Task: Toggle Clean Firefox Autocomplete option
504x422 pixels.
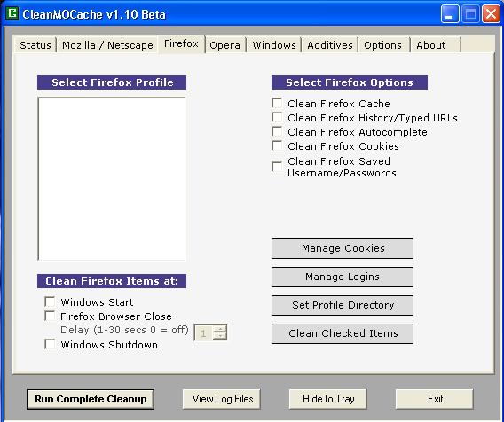Action: (x=277, y=131)
